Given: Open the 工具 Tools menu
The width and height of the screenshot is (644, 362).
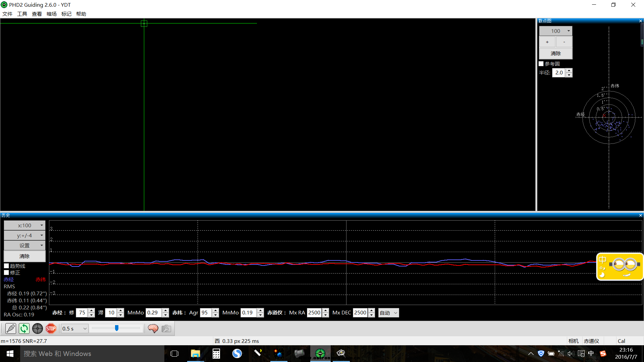Looking at the screenshot, I should pyautogui.click(x=22, y=14).
